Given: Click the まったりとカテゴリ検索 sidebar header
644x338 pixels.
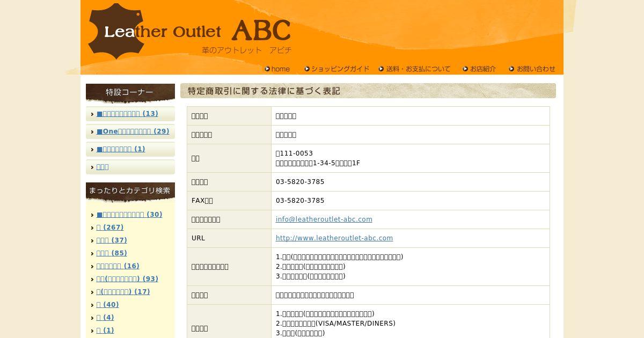Looking at the screenshot, I should [130, 191].
